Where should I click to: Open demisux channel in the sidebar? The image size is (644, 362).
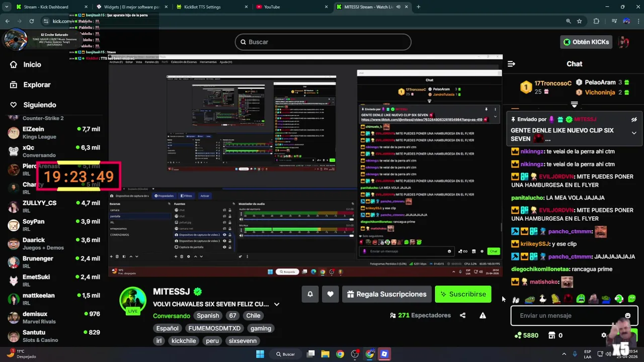(54, 317)
